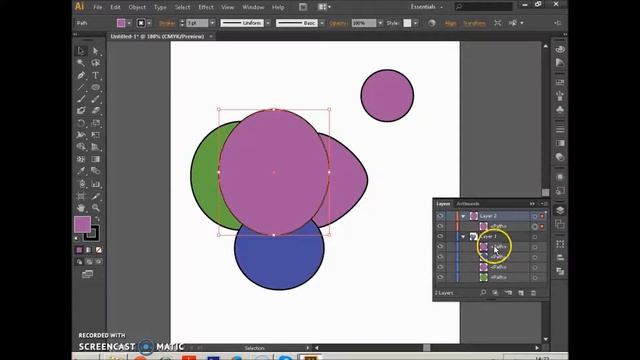Toggle visibility eye of Layer 2
This screenshot has height=360, width=640.
tap(440, 216)
